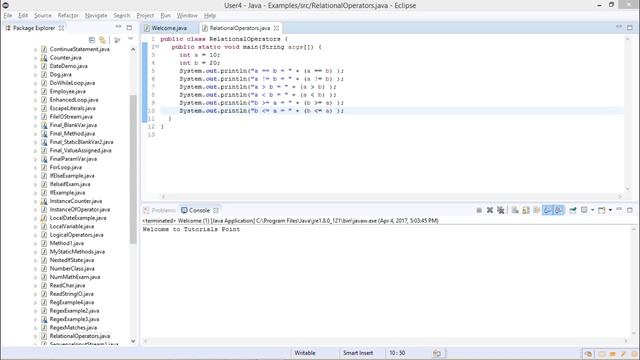The height and width of the screenshot is (360, 640).
Task: Open the Source menu
Action: 43,16
